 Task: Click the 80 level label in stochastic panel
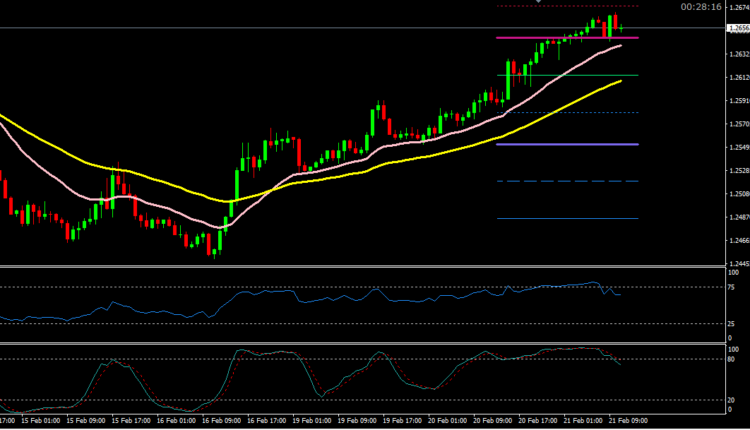tap(732, 360)
